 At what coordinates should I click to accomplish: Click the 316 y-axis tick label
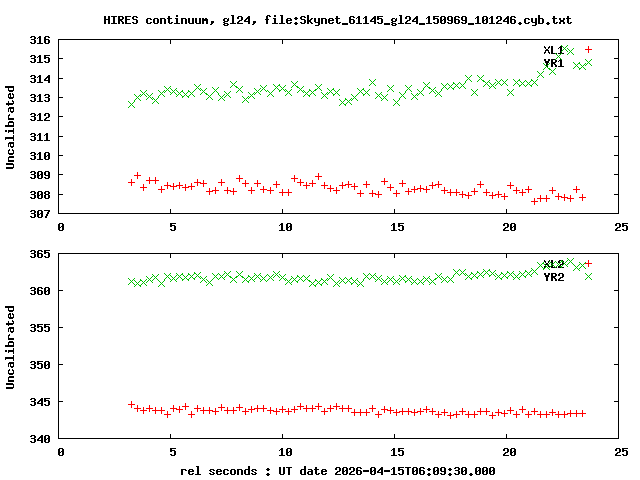coord(40,40)
